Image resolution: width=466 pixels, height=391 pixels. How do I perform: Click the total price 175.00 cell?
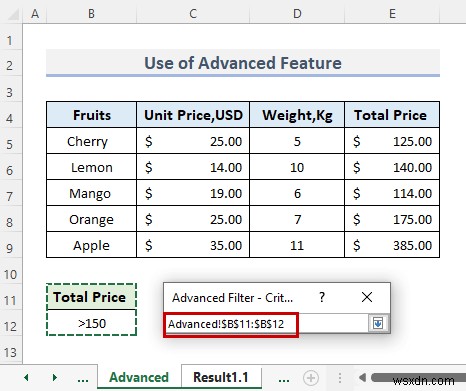[392, 219]
